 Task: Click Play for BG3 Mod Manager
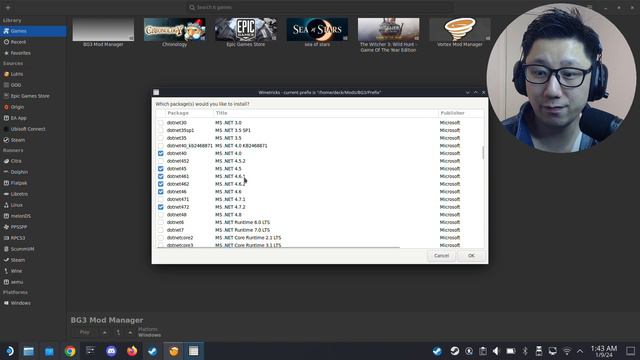click(x=85, y=332)
